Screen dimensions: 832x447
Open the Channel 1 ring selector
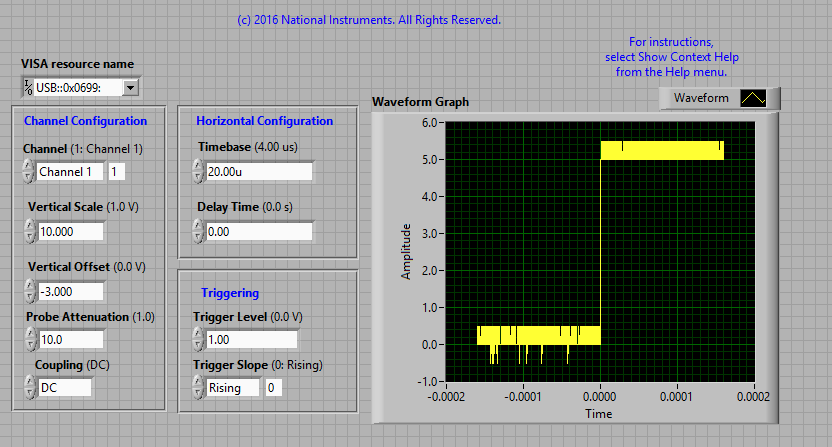point(70,172)
